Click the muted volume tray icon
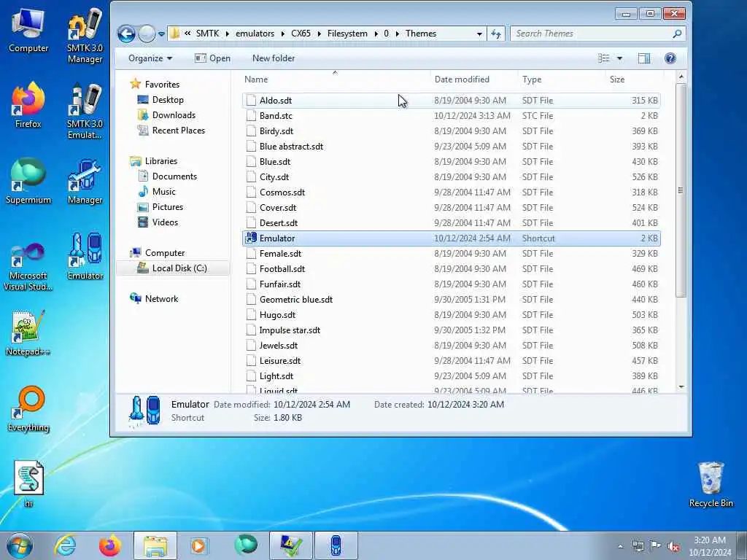The width and height of the screenshot is (747, 560). (673, 546)
